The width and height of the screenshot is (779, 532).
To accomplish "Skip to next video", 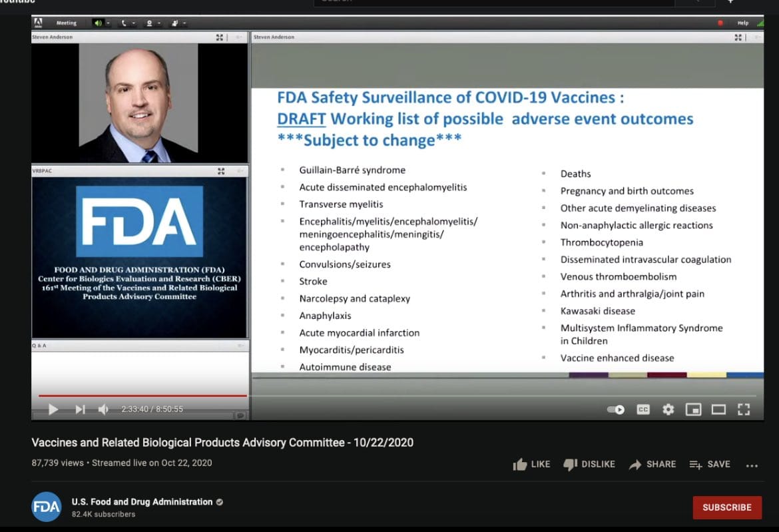I will [80, 409].
